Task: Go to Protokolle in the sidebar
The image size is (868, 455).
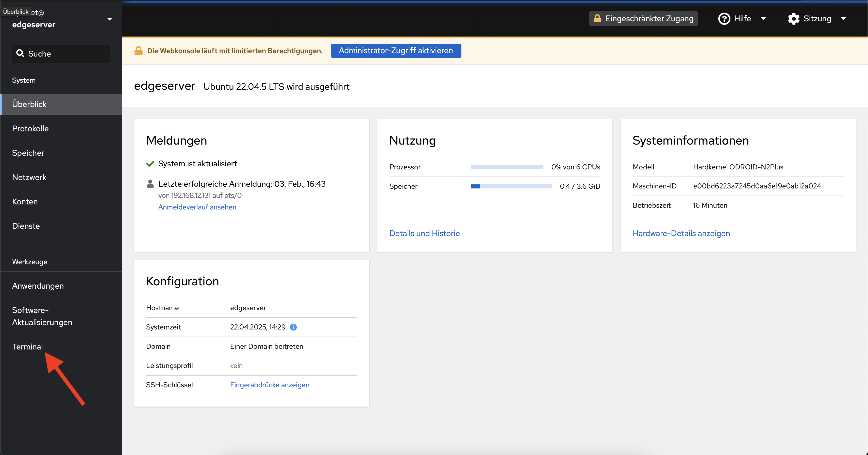Action: (61, 129)
